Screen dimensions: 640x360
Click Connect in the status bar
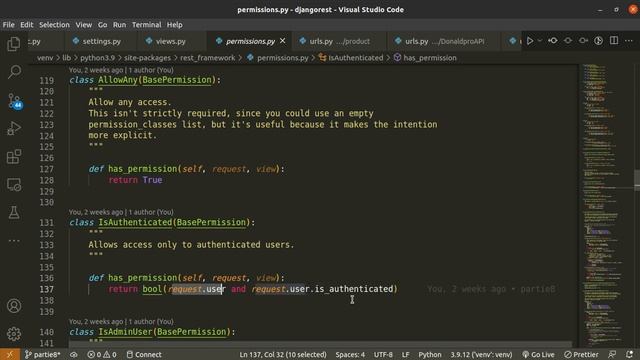click(144, 354)
